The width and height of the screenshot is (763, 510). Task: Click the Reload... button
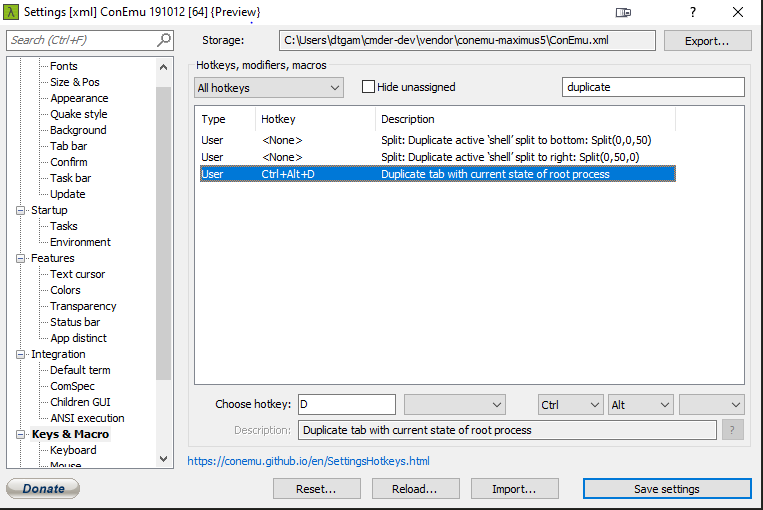click(415, 489)
